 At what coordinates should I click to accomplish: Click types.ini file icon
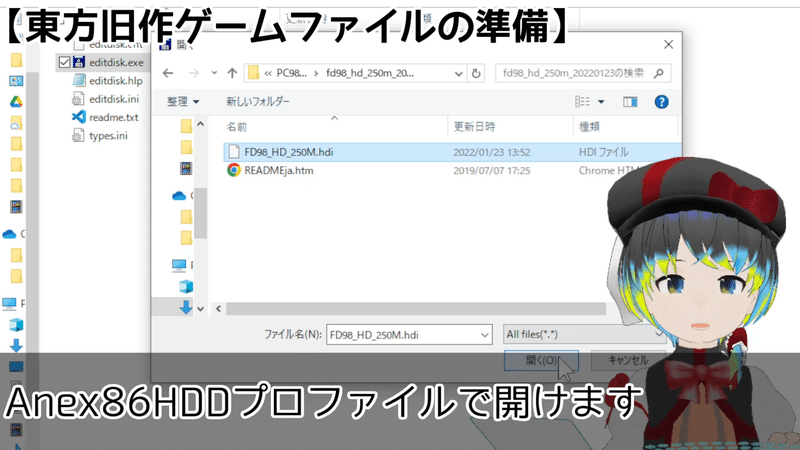(78, 136)
